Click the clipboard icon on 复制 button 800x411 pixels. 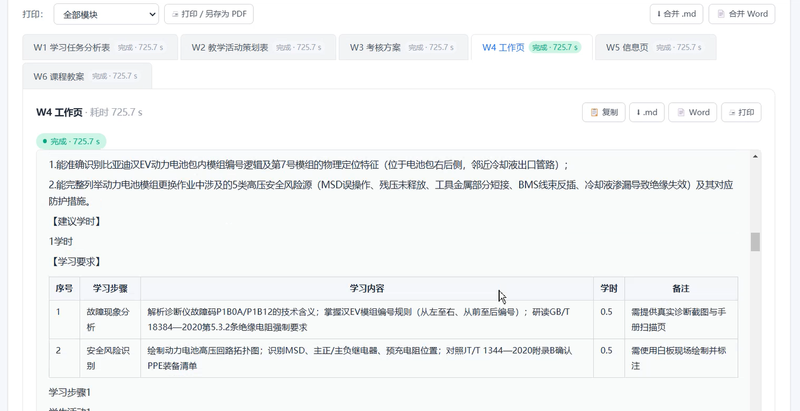594,112
